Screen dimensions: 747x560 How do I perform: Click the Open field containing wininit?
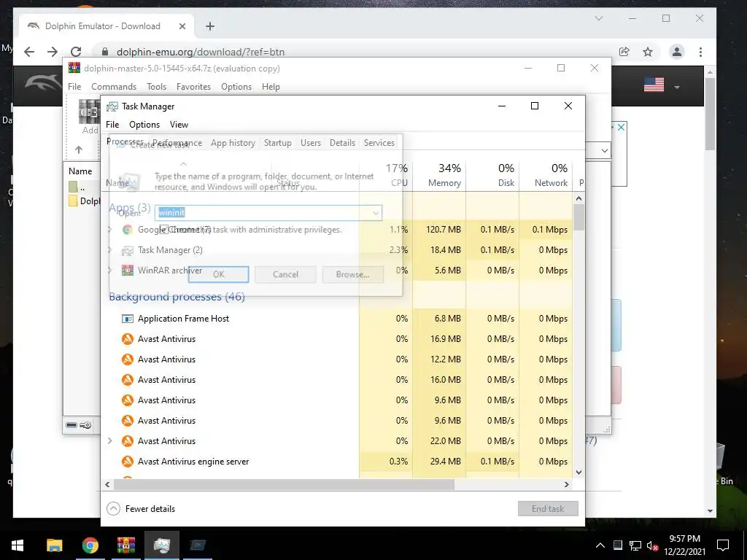pos(268,213)
